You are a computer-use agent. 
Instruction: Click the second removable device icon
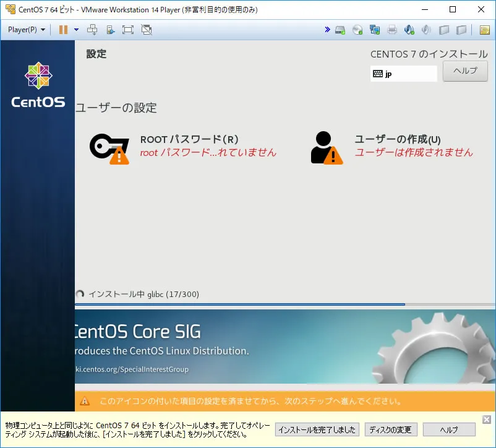click(x=461, y=30)
